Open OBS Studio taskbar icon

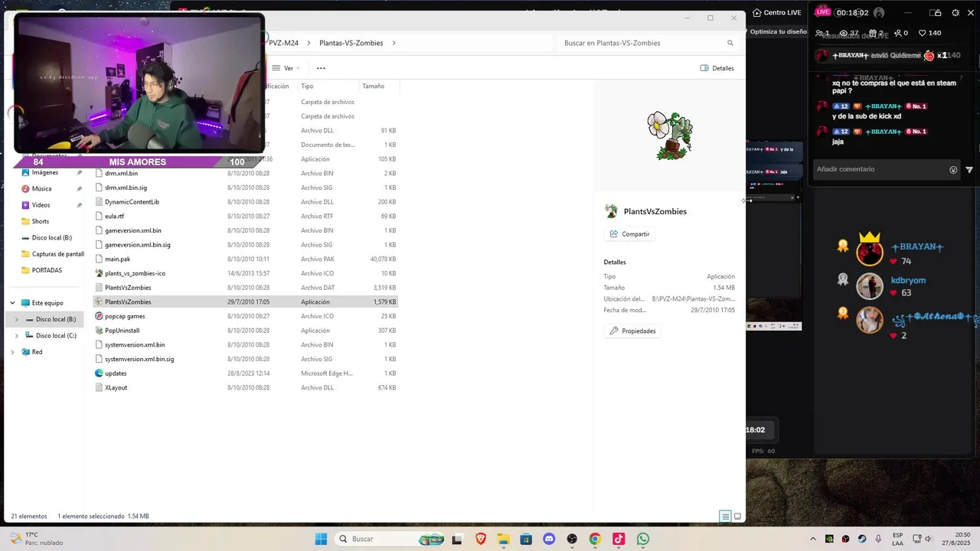tap(572, 539)
